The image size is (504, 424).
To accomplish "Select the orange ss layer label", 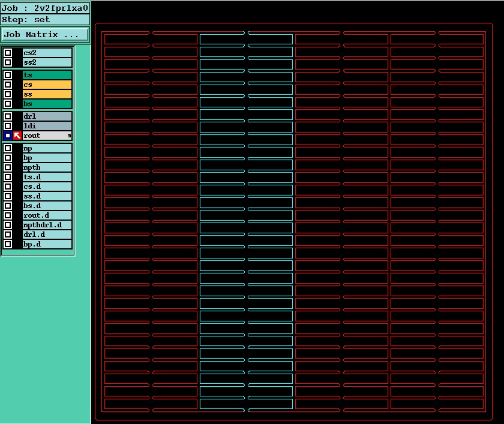I will [47, 94].
